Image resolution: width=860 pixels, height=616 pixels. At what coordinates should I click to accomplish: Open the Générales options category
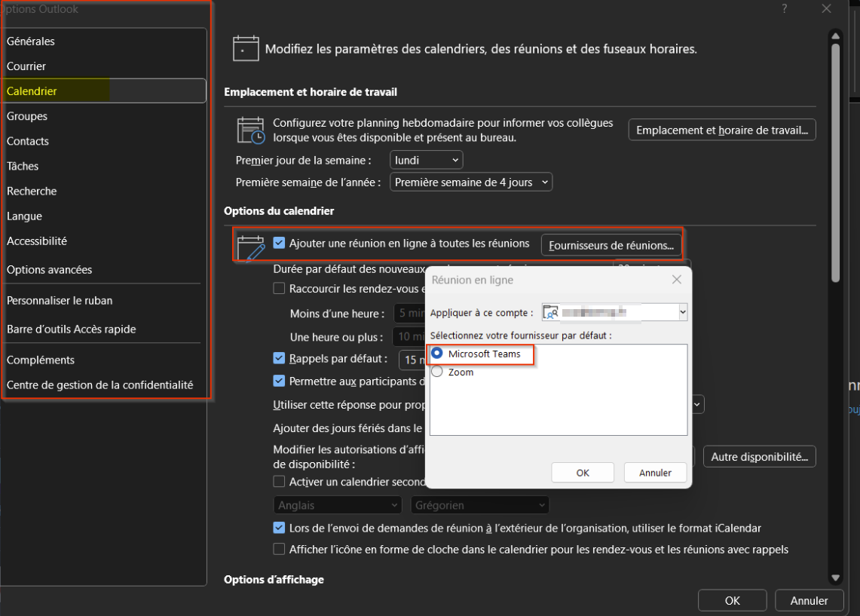(x=104, y=41)
